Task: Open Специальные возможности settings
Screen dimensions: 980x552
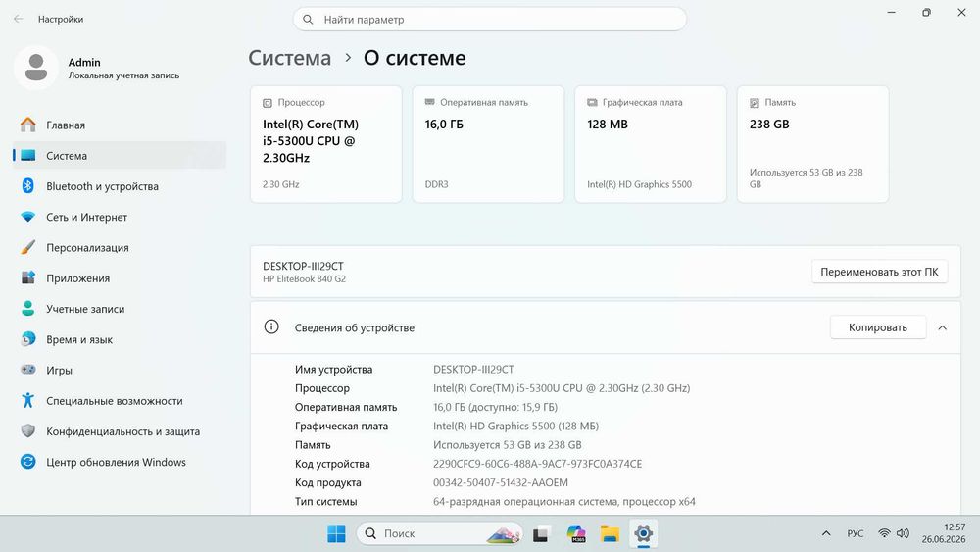Action: point(120,400)
